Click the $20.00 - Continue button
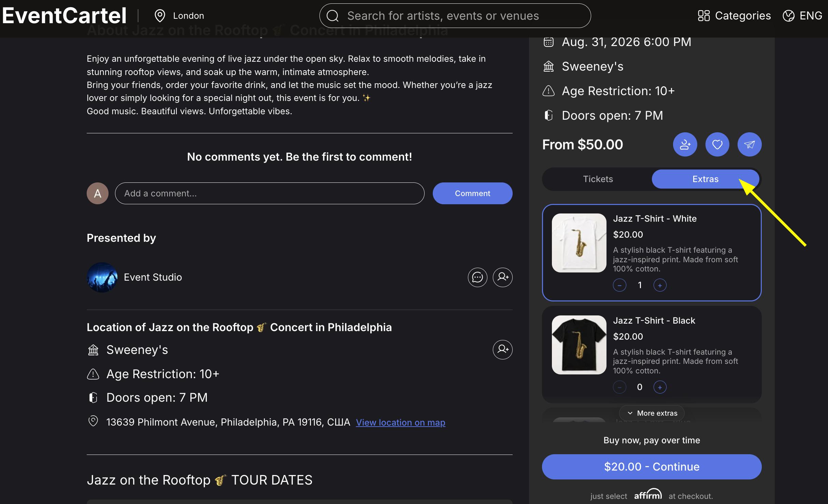This screenshot has width=828, height=504. point(652,467)
